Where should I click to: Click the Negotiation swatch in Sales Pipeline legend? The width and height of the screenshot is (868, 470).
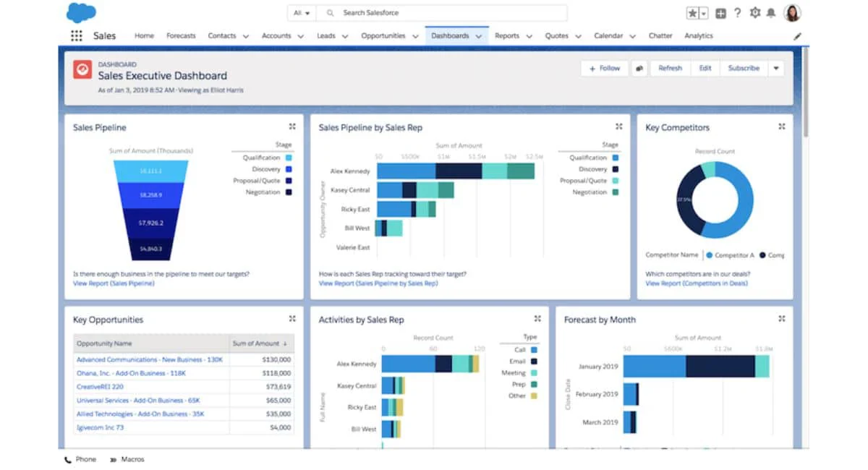[x=289, y=192]
